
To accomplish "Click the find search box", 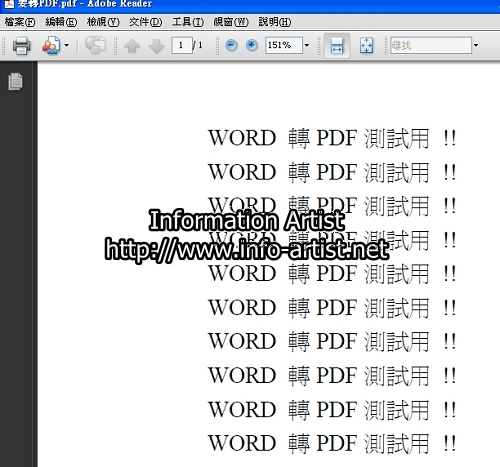I will point(431,45).
